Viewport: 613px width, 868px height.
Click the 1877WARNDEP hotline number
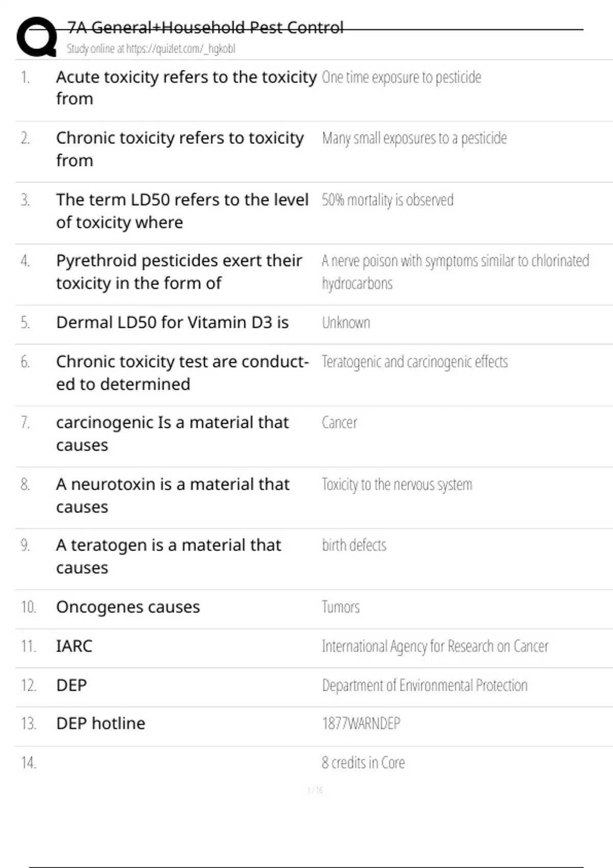tap(361, 724)
